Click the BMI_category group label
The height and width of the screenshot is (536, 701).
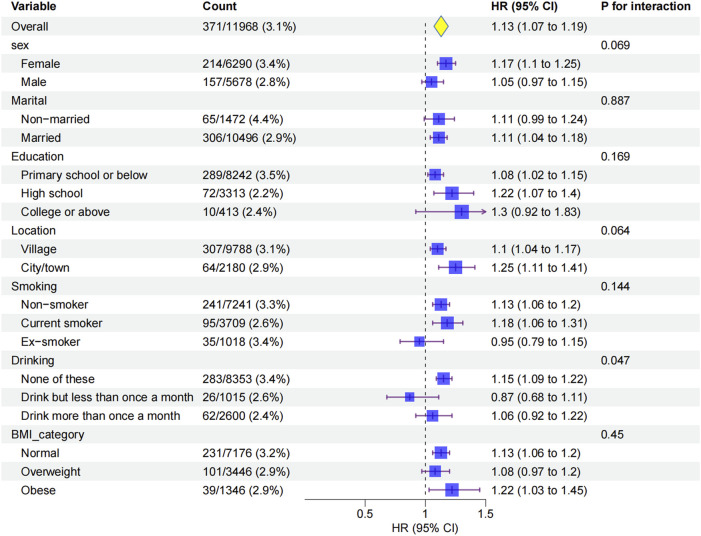pos(47,435)
